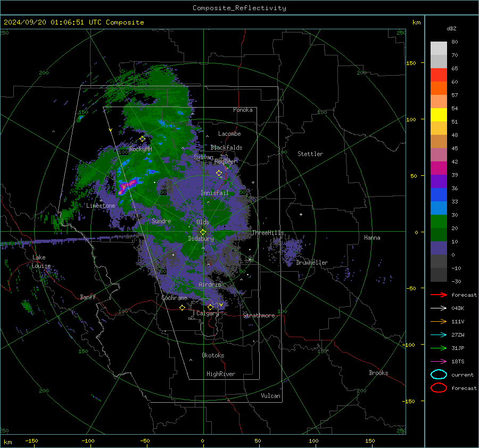Click the green 31JP arrow legend icon

pyautogui.click(x=439, y=348)
